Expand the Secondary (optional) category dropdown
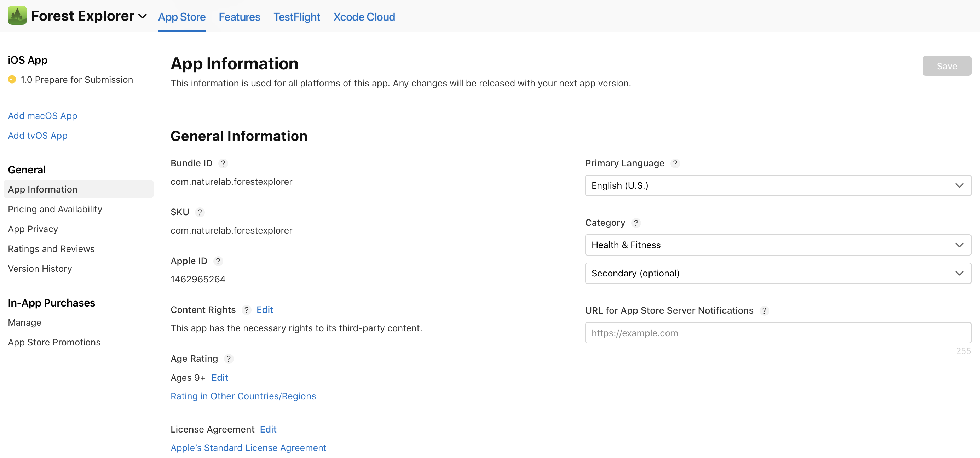 778,273
